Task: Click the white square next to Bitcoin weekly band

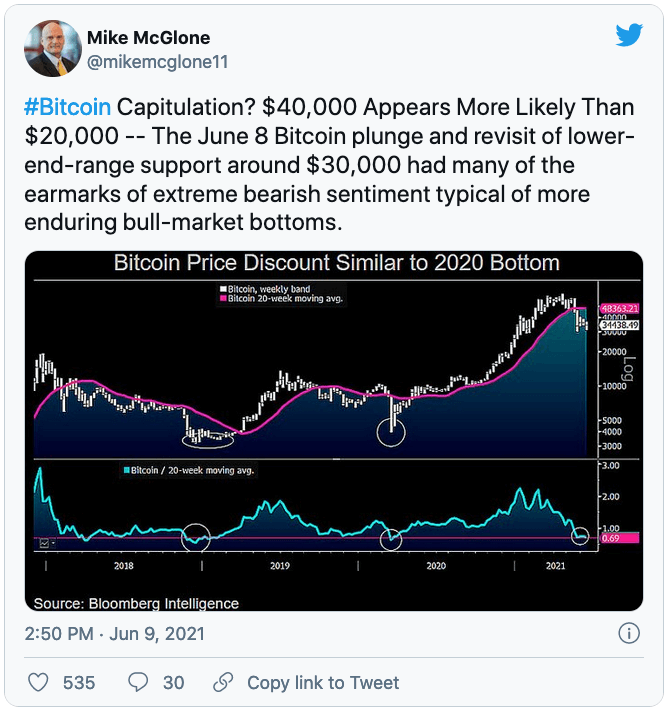Action: click(x=223, y=289)
